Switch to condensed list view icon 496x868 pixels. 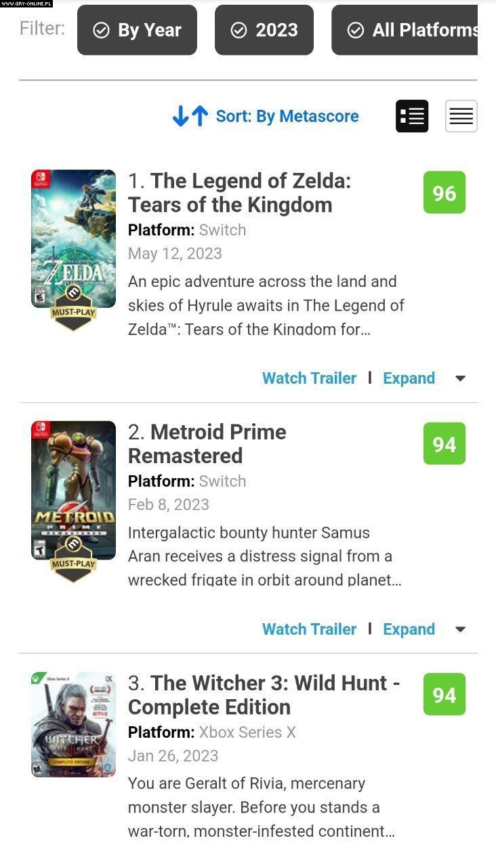(461, 117)
